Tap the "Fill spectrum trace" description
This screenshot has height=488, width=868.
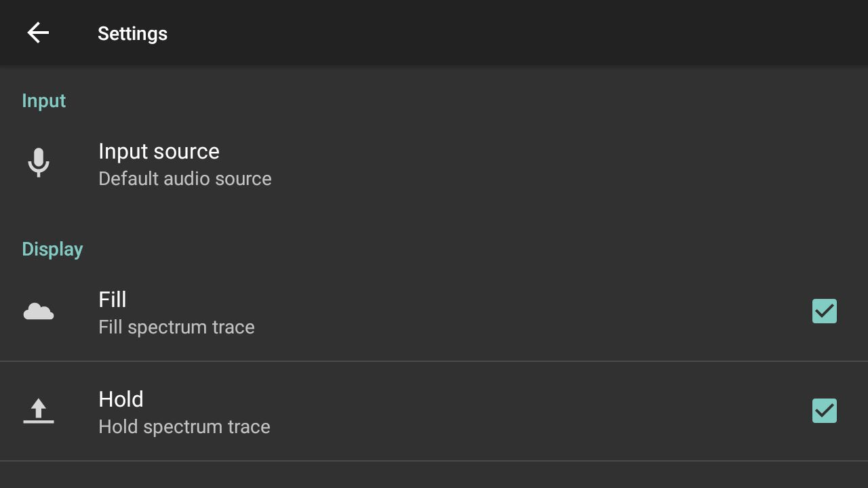(x=176, y=327)
